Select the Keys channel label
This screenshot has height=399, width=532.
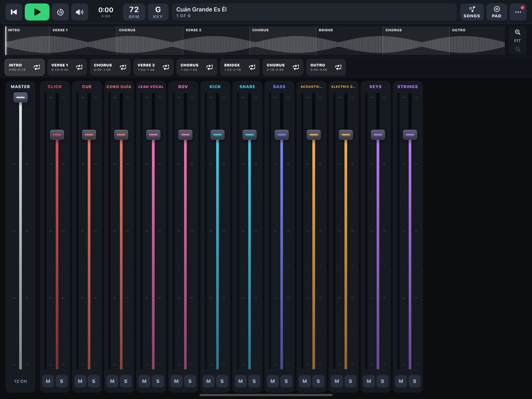point(375,87)
